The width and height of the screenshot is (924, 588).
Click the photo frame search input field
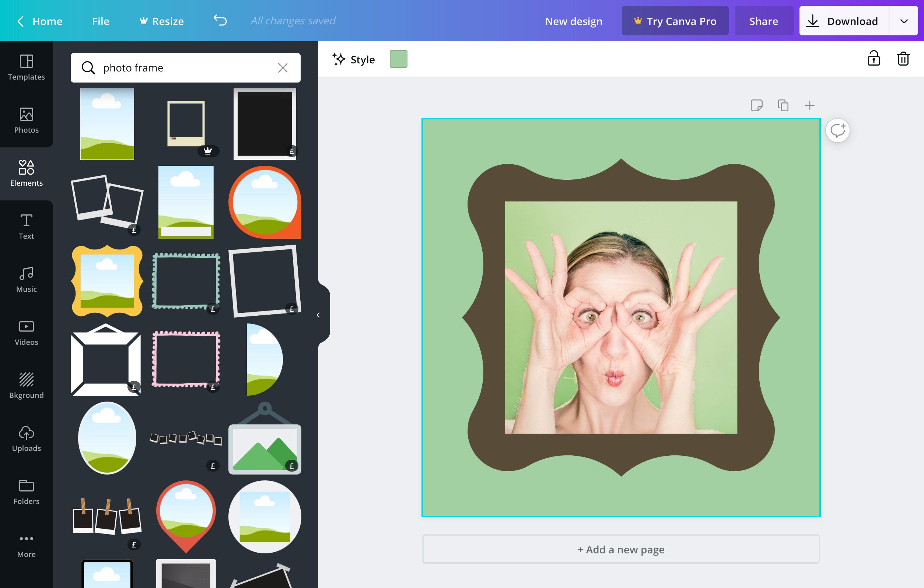186,67
